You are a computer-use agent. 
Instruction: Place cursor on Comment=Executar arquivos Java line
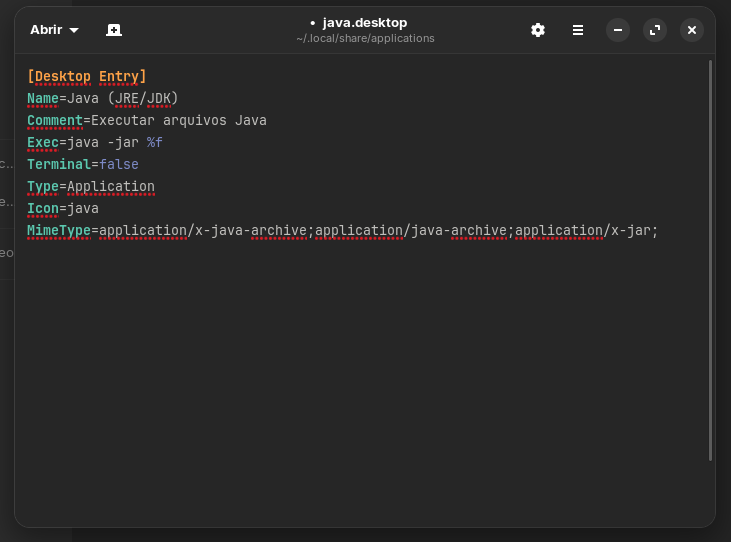147,120
